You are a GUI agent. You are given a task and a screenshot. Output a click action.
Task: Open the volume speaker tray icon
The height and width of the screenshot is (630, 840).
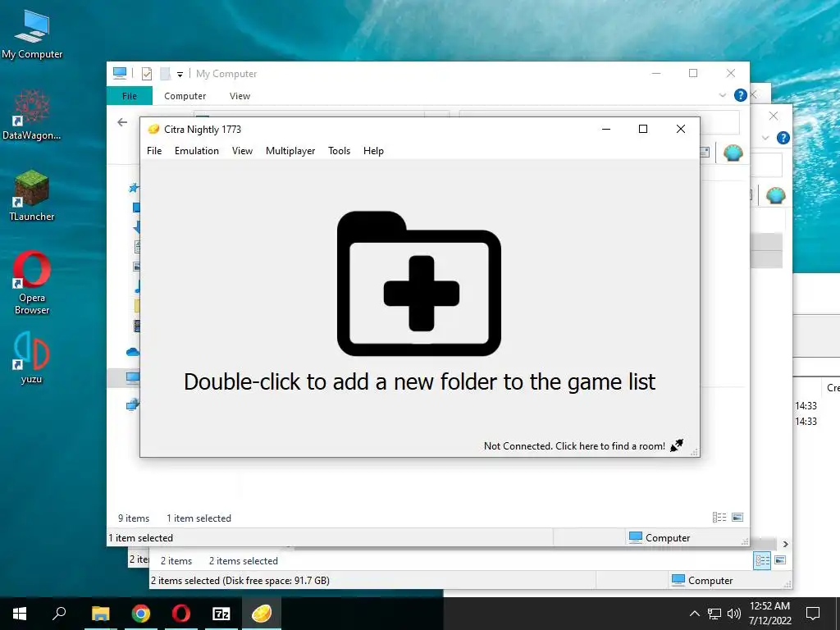click(x=734, y=614)
